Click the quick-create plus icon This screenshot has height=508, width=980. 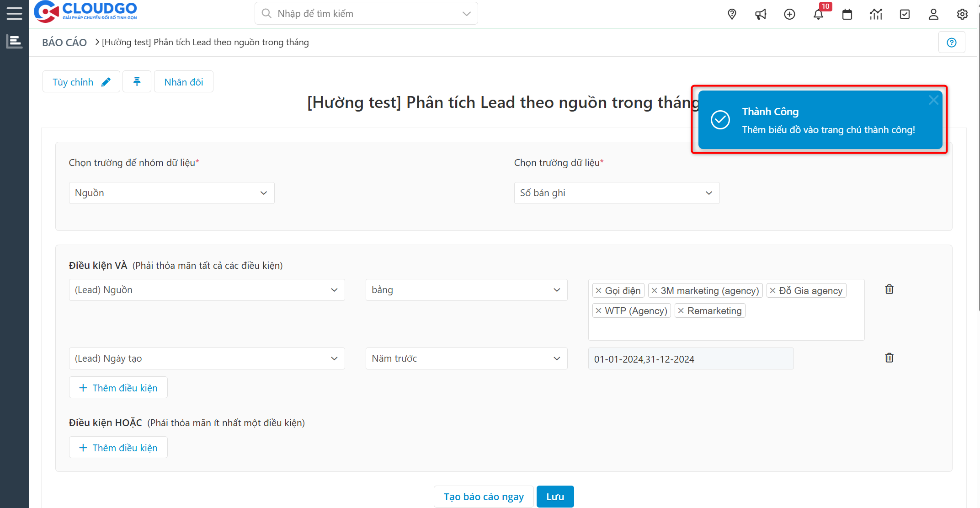[x=789, y=14]
